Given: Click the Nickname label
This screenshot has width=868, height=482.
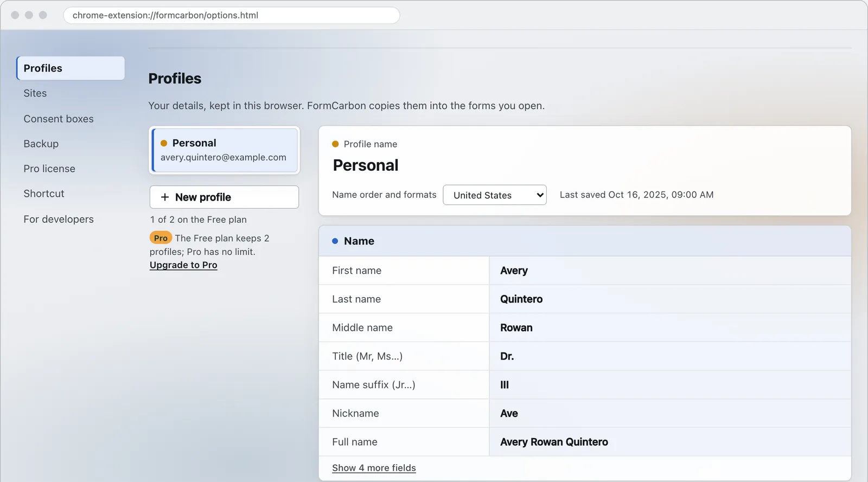Looking at the screenshot, I should [x=355, y=413].
